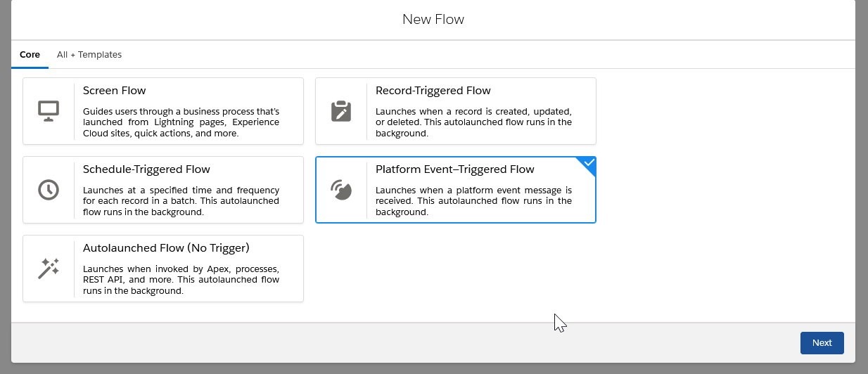This screenshot has height=374, width=868.
Task: Select the Screen Flow title
Action: [115, 91]
